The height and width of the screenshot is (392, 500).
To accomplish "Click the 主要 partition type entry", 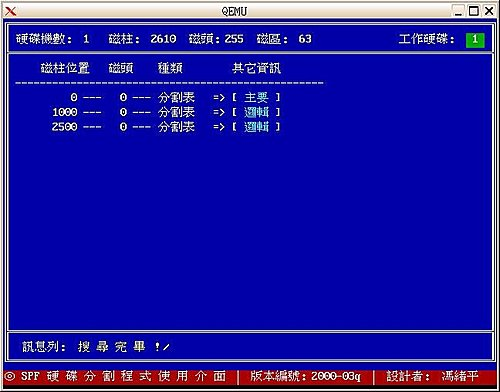I will (x=256, y=97).
